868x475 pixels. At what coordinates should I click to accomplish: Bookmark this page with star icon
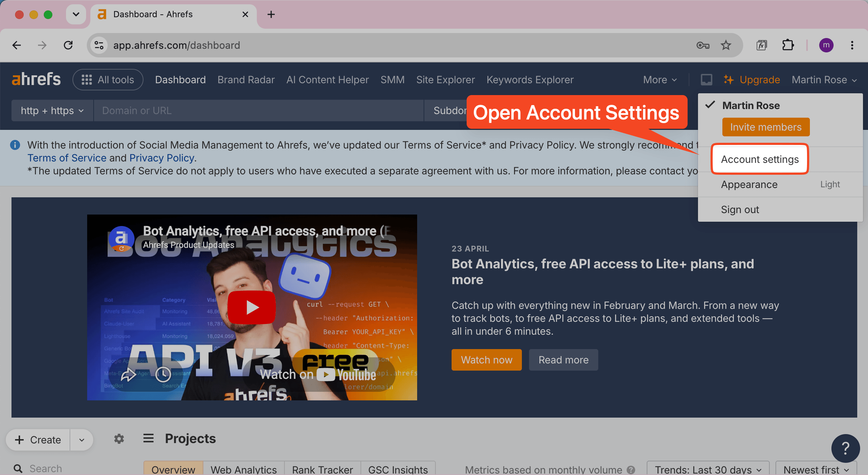coord(726,45)
